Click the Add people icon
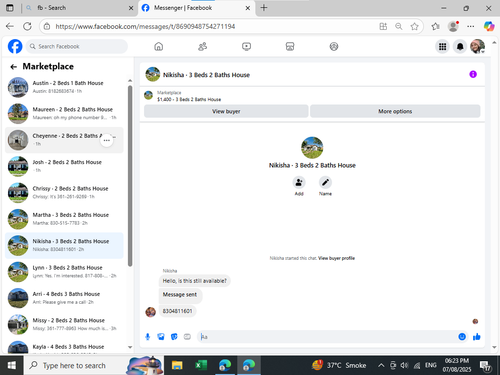The height and width of the screenshot is (375, 500). pyautogui.click(x=299, y=182)
